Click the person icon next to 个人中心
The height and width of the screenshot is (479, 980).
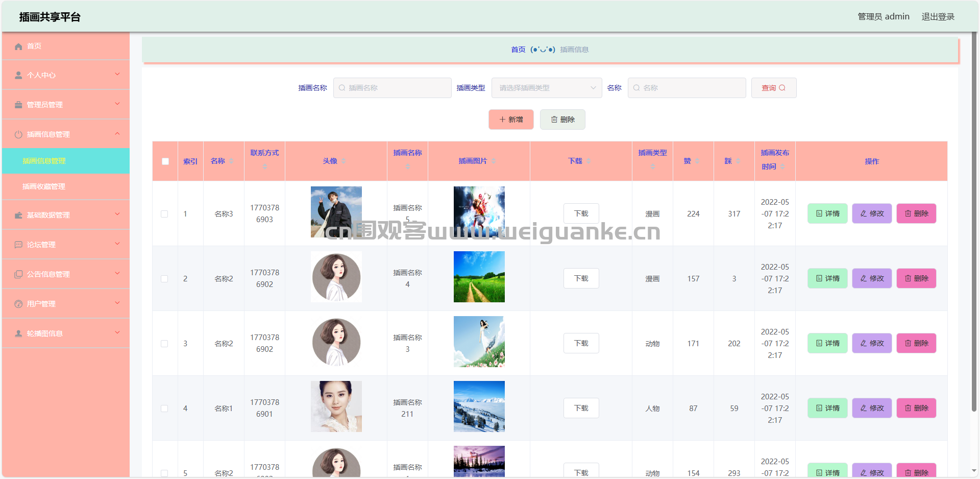[18, 76]
